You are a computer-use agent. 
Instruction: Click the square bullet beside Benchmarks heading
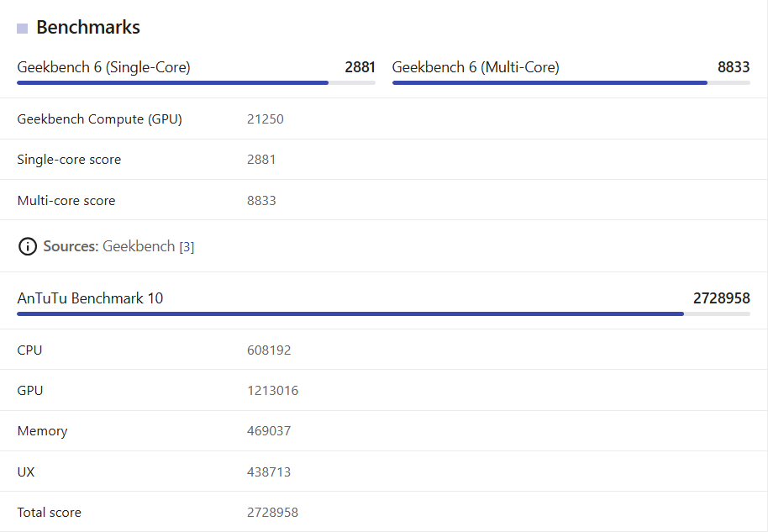click(x=22, y=29)
